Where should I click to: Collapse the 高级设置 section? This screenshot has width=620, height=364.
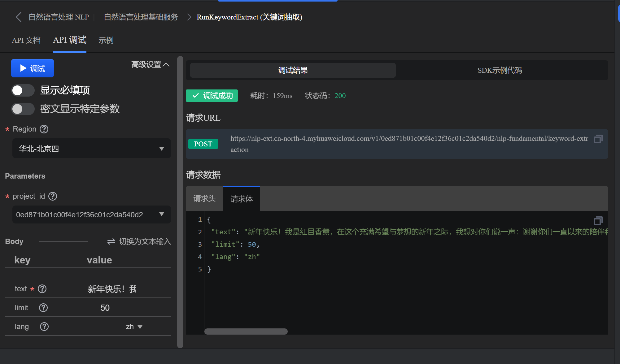tap(151, 65)
